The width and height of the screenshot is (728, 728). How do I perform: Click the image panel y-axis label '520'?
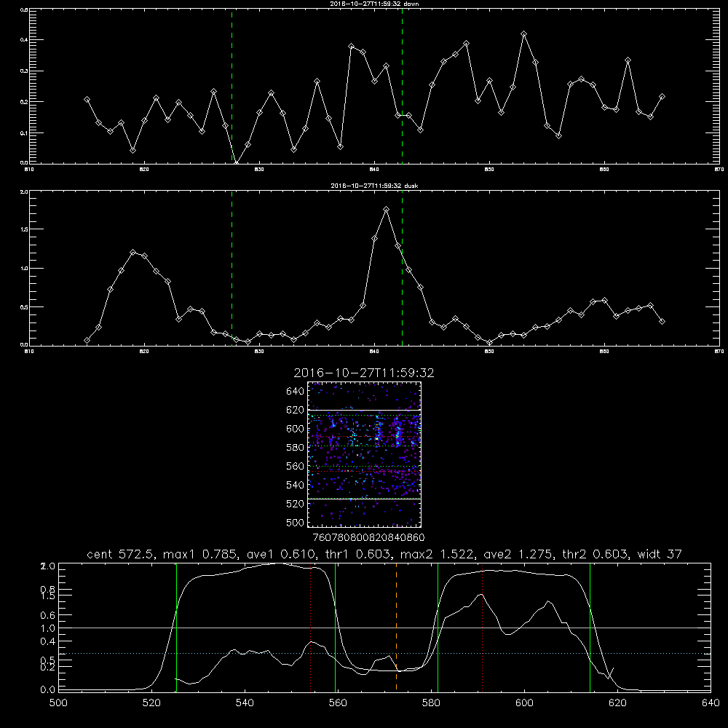[x=296, y=504]
